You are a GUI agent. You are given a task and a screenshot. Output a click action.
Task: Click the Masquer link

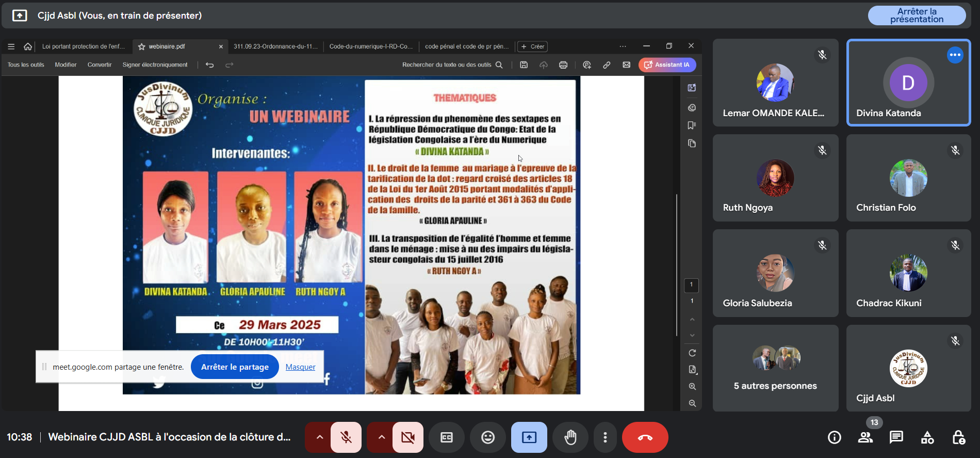300,367
